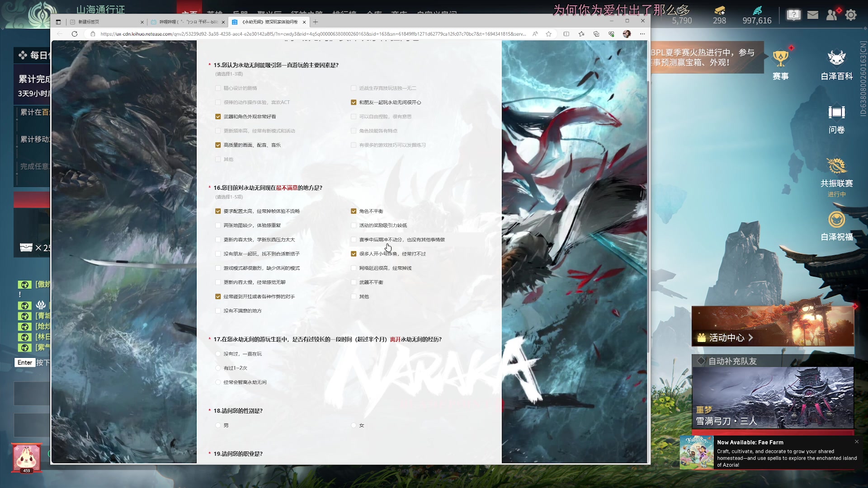The image size is (868, 488).
Task: Check 没有不满意的地方
Action: pos(218,311)
